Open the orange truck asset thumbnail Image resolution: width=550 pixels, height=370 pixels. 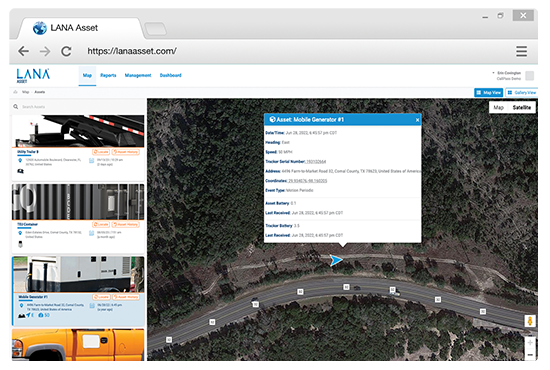[x=78, y=345]
